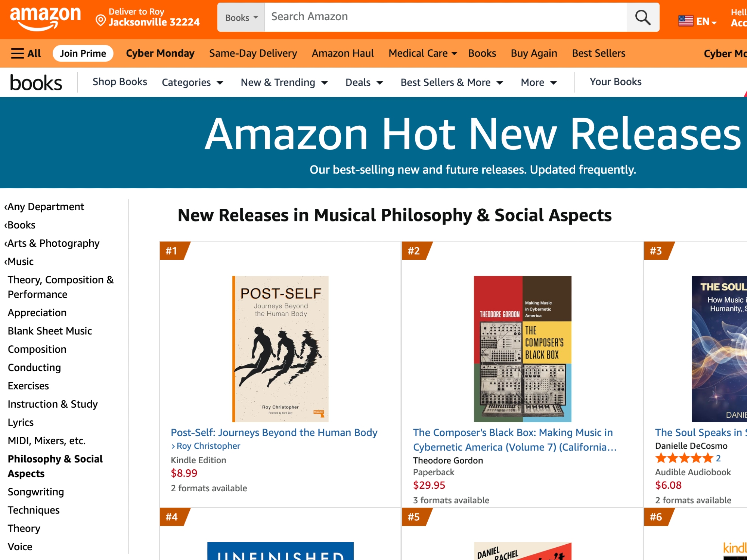Open the Amazon logo home link
The image size is (747, 560).
click(45, 18)
